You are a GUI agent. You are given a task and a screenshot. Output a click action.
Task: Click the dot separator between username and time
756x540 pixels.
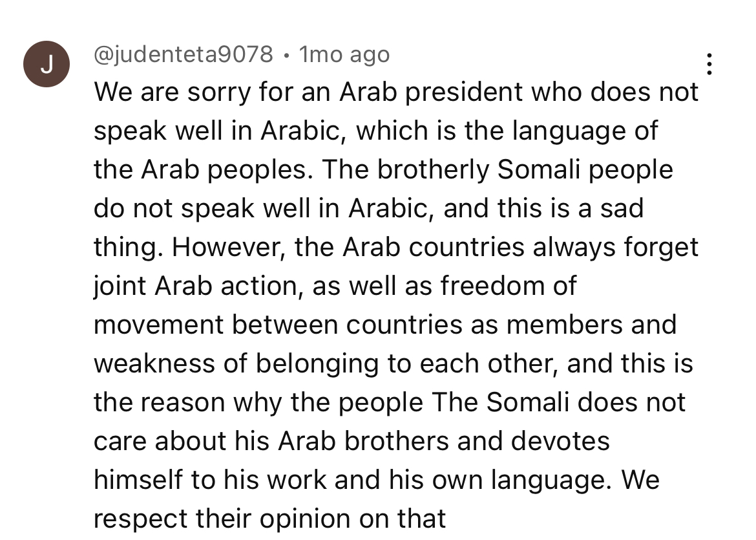click(286, 56)
